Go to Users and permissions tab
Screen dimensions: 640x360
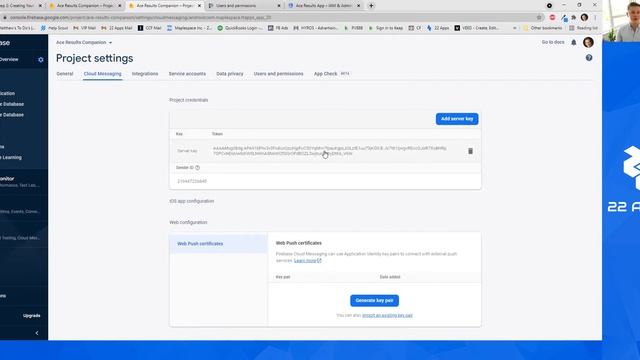pyautogui.click(x=279, y=74)
